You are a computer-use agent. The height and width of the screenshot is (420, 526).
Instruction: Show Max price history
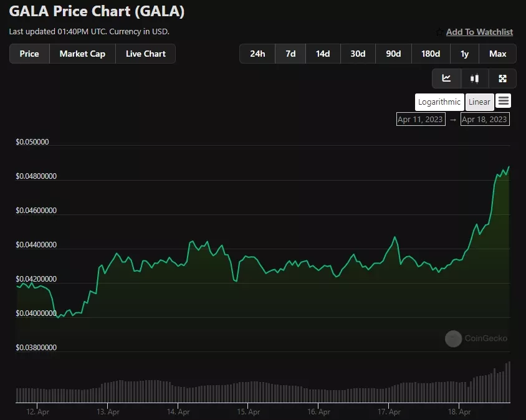click(497, 54)
